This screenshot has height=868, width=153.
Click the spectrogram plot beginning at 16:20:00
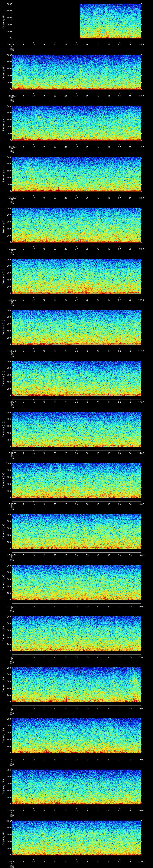coord(77,838)
